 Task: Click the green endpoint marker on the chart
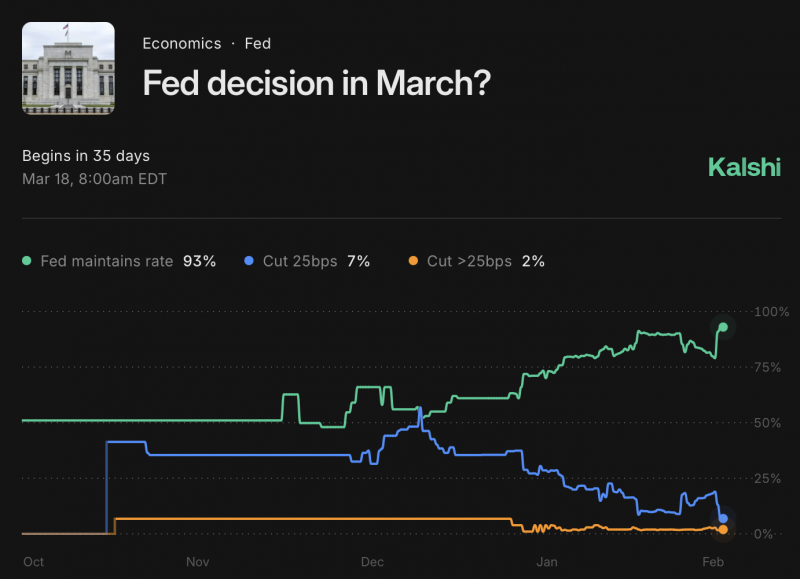pyautogui.click(x=723, y=327)
